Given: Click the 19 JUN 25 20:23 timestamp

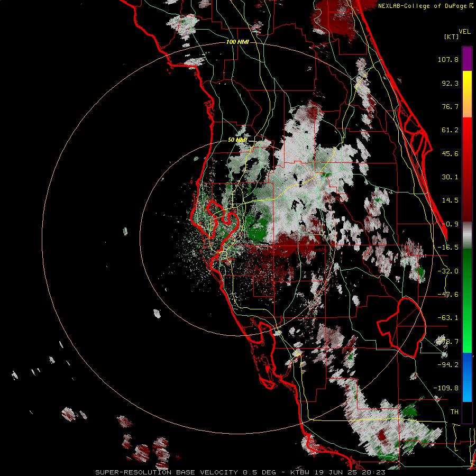Looking at the screenshot, I should [x=350, y=472].
